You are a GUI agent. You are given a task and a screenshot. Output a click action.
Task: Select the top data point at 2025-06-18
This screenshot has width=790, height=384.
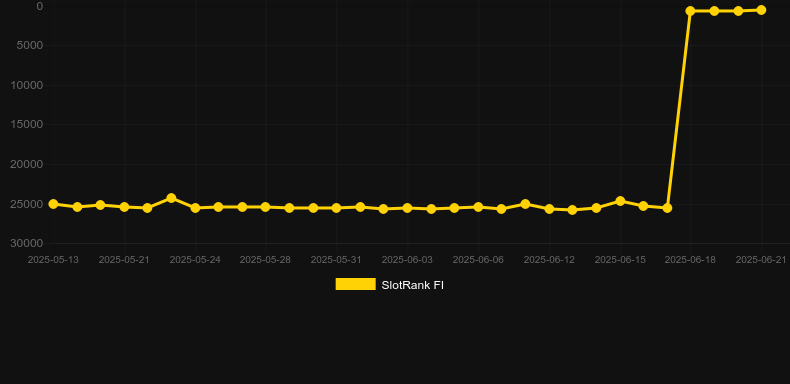coord(690,11)
